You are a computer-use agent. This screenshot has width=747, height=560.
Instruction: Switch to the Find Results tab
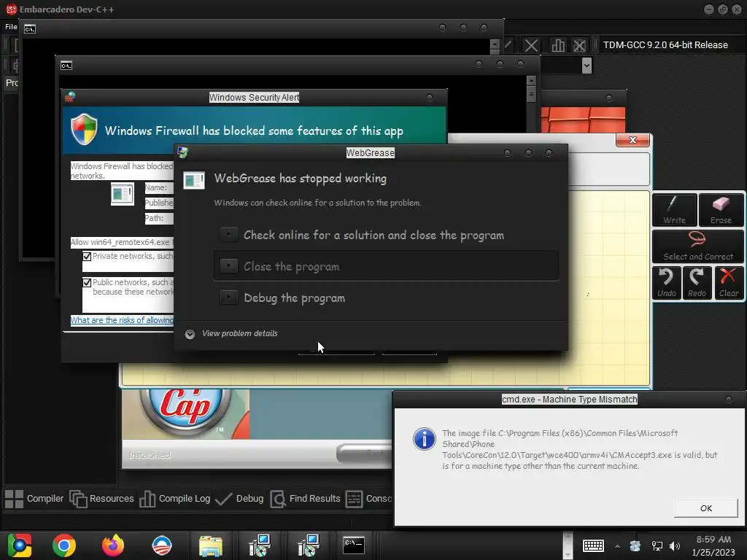[x=306, y=499]
